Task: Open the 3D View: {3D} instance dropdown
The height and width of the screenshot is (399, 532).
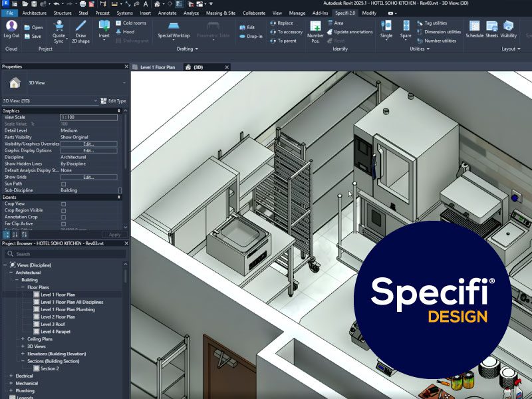Action: [x=95, y=101]
